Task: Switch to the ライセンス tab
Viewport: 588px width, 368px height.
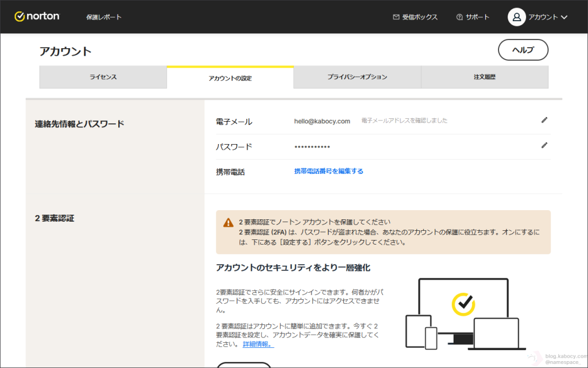Action: click(103, 77)
